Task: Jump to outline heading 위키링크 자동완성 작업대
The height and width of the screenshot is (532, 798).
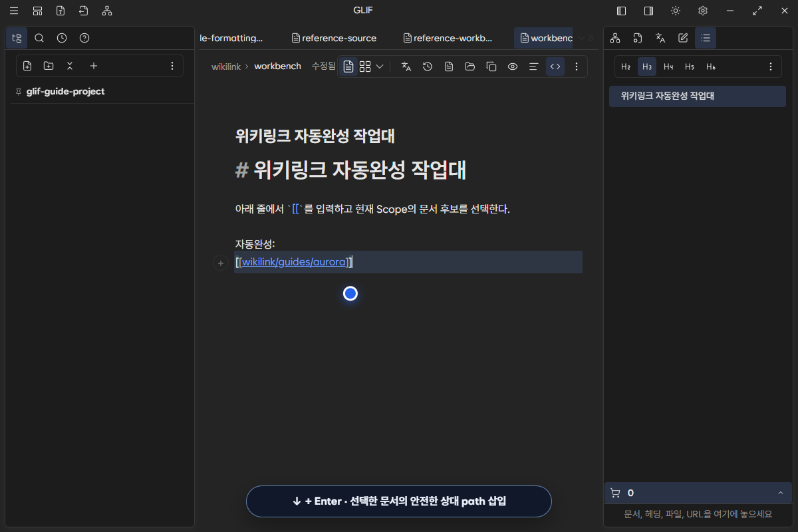Action: click(x=698, y=96)
